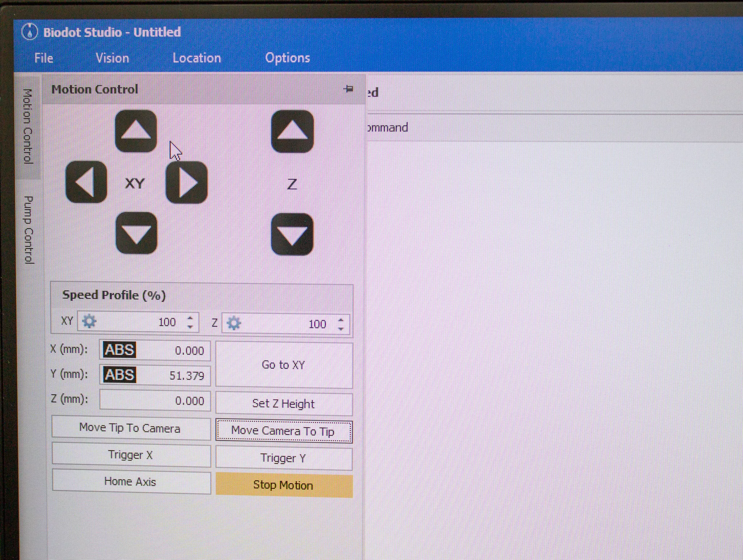Click the X (mm) value field showing 0.000
The width and height of the screenshot is (743, 560).
click(155, 350)
